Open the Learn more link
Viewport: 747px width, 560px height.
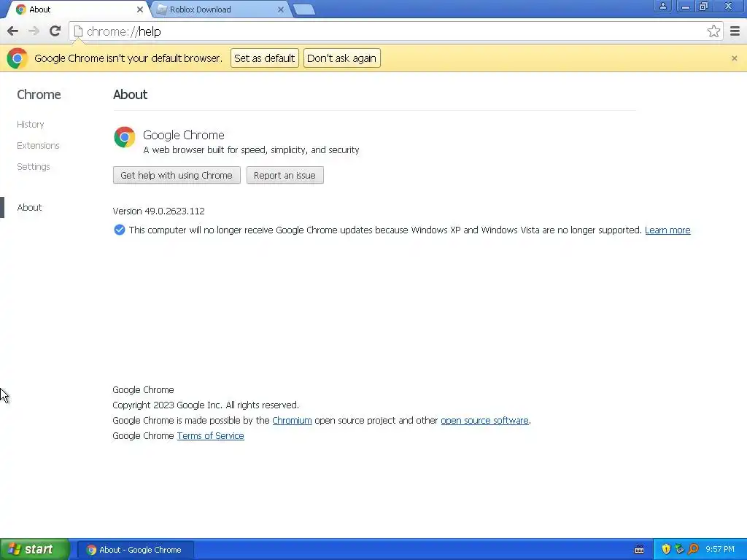tap(667, 230)
